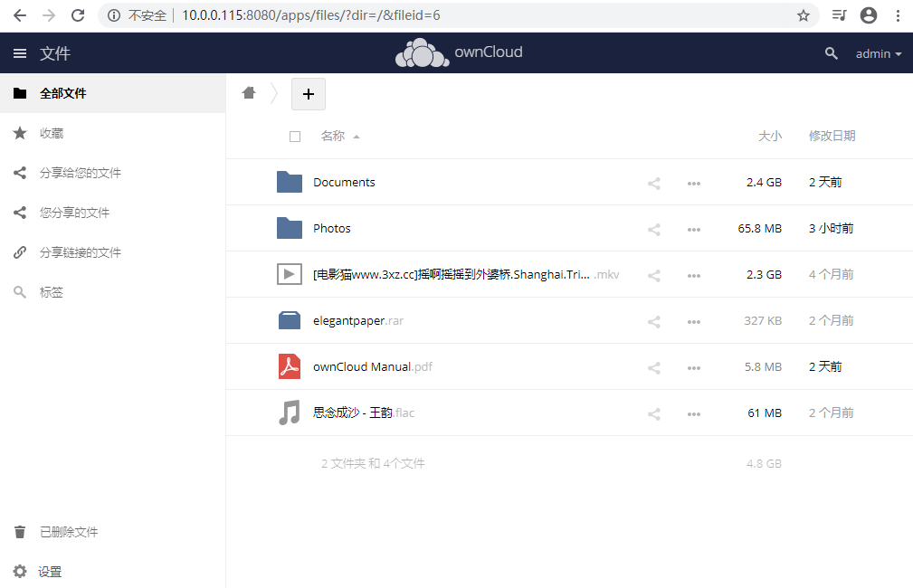Sort by 名称 column header
Image resolution: width=913 pixels, height=588 pixels.
tap(340, 136)
